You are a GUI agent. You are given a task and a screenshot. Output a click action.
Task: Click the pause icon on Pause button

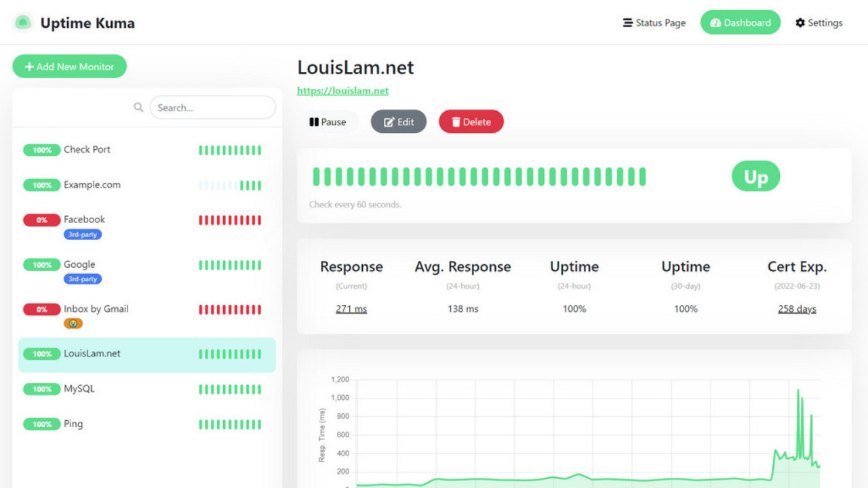(314, 121)
